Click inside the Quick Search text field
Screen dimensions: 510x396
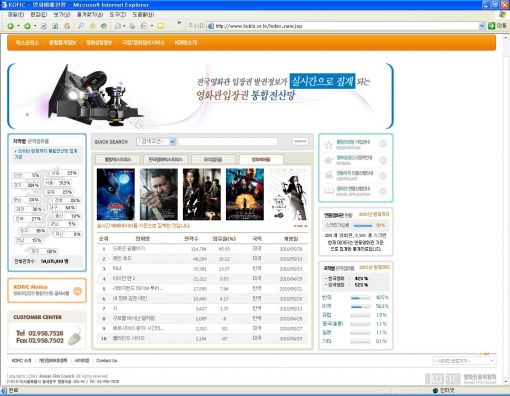point(228,142)
